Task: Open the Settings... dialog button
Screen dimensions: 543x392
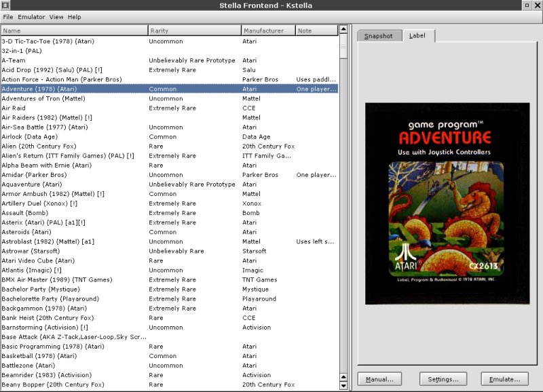Action: (443, 379)
